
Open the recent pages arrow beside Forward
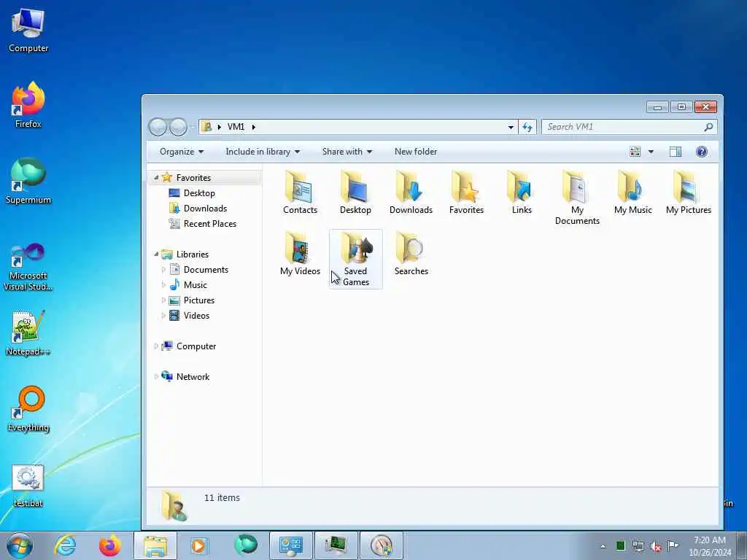193,127
